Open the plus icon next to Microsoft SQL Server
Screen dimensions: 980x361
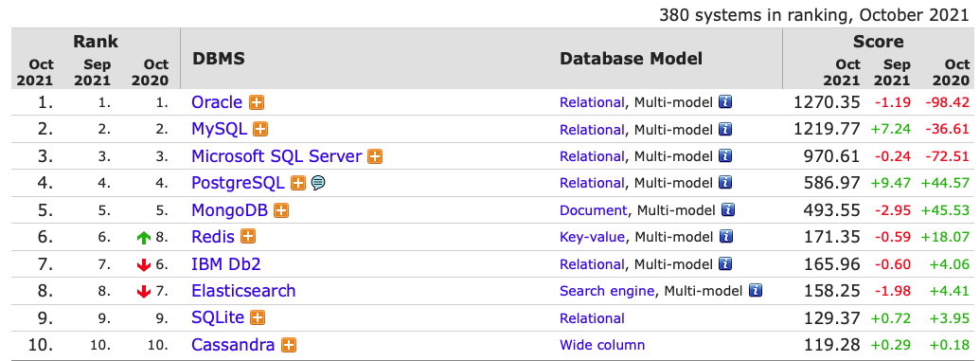[375, 156]
